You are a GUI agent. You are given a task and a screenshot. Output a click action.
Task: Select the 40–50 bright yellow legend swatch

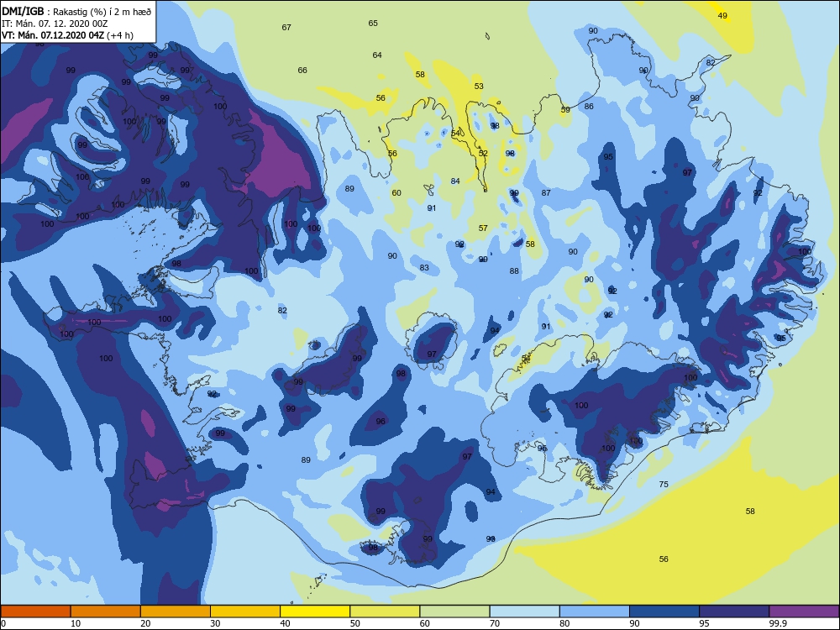[315, 612]
